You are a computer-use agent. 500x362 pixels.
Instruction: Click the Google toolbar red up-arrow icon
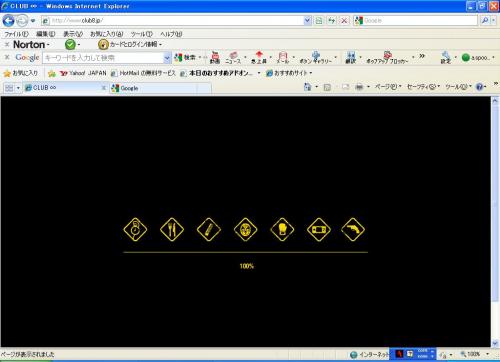pos(259,57)
